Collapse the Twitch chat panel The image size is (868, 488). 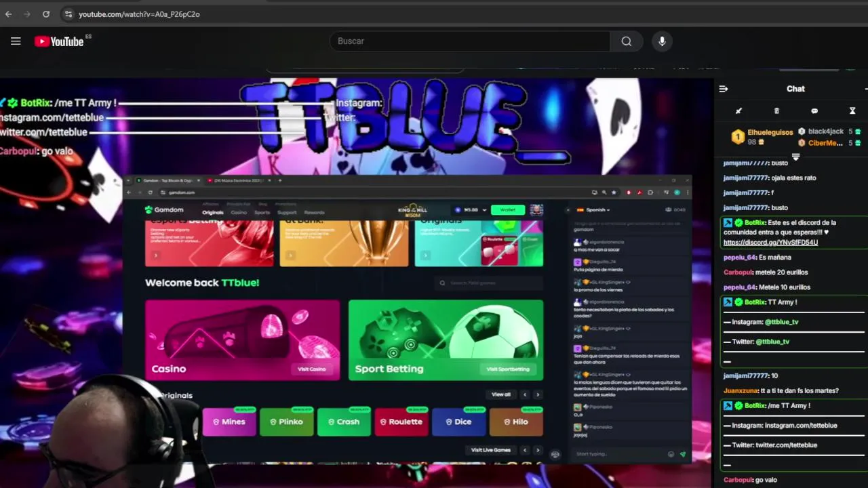pyautogui.click(x=724, y=89)
